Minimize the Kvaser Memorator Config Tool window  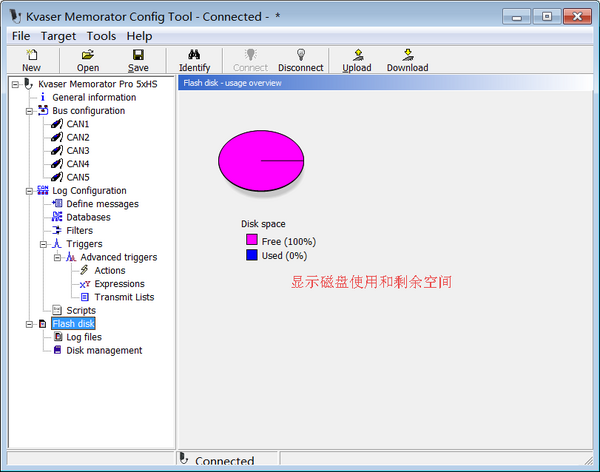(517, 17)
